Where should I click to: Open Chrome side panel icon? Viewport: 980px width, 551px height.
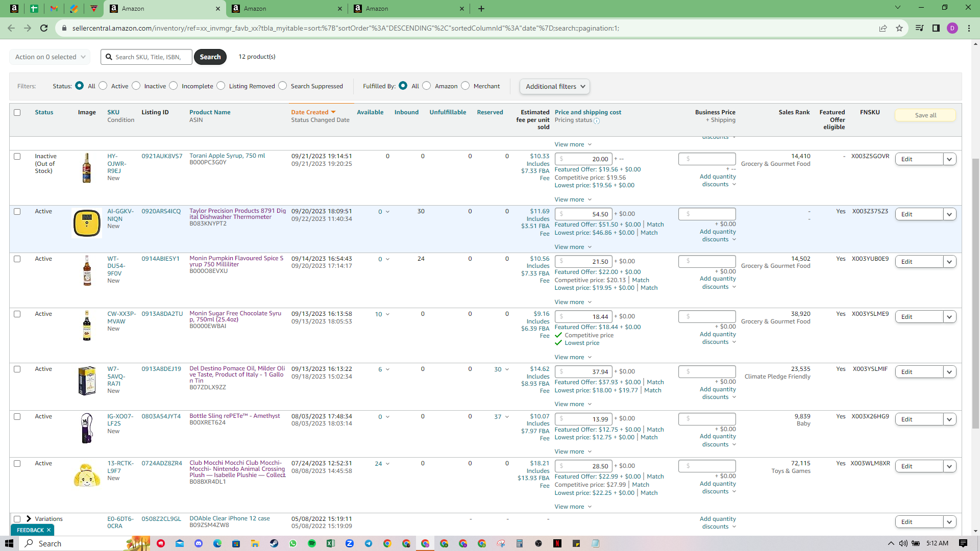(936, 28)
